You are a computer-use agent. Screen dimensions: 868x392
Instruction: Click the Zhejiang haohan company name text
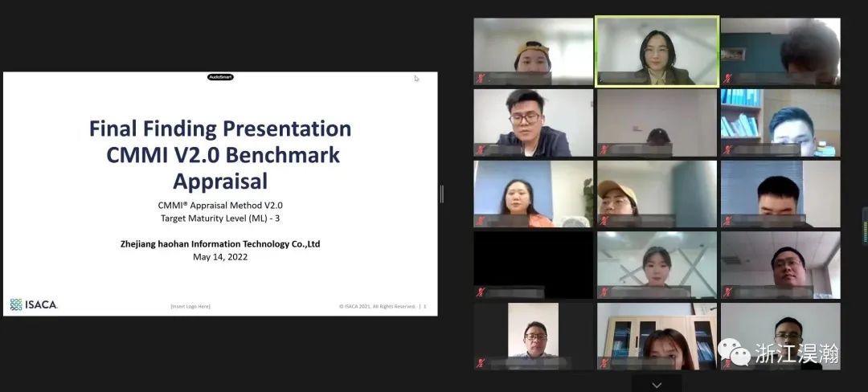click(220, 243)
